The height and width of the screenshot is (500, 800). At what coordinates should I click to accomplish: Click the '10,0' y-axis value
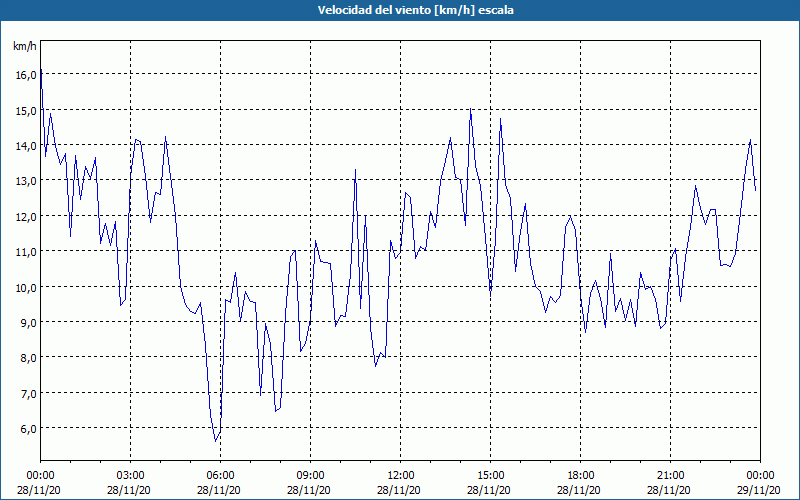point(26,287)
